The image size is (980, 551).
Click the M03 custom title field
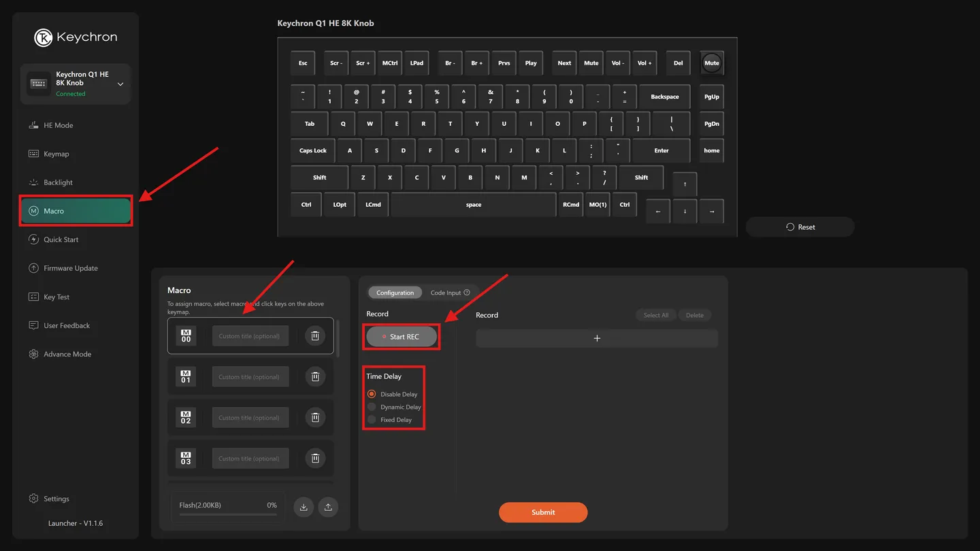pyautogui.click(x=250, y=458)
